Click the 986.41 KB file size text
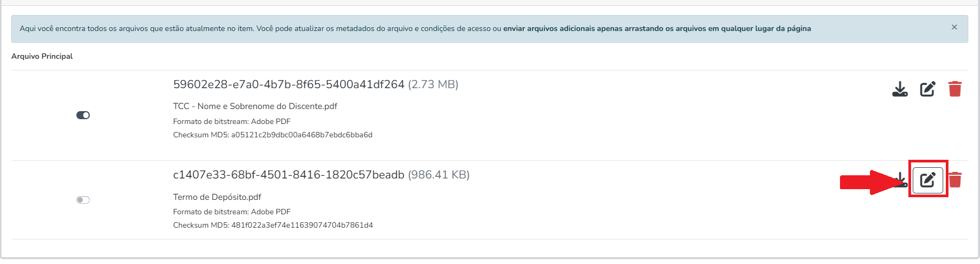The height and width of the screenshot is (264, 980). click(x=439, y=175)
